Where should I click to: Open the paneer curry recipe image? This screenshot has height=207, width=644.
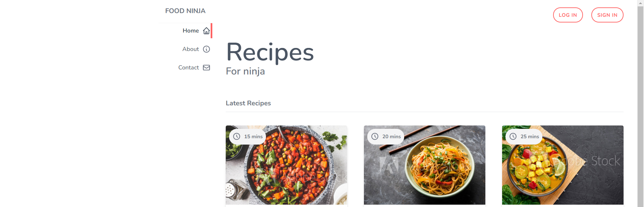pyautogui.click(x=563, y=165)
